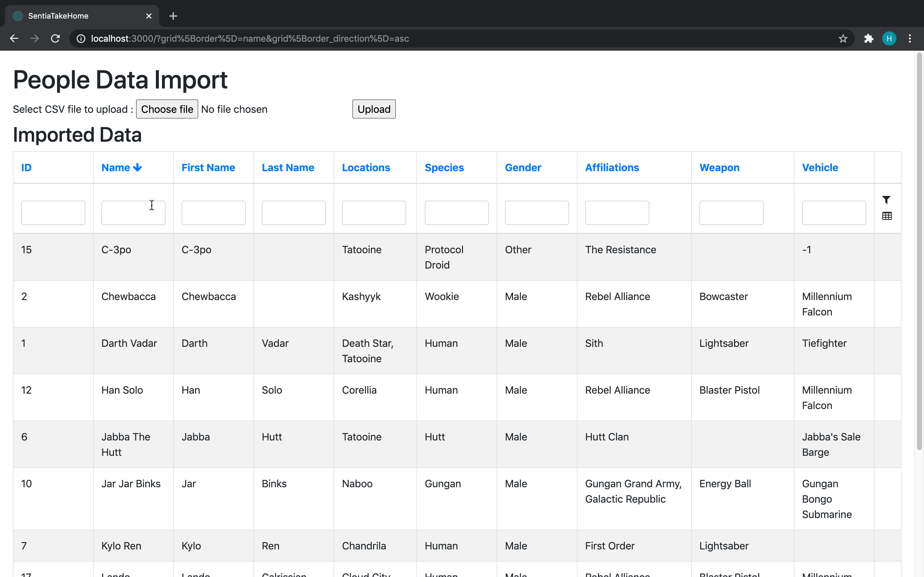Viewport: 924px width, 577px height.
Task: Click the Gender filter text box
Action: tap(536, 213)
